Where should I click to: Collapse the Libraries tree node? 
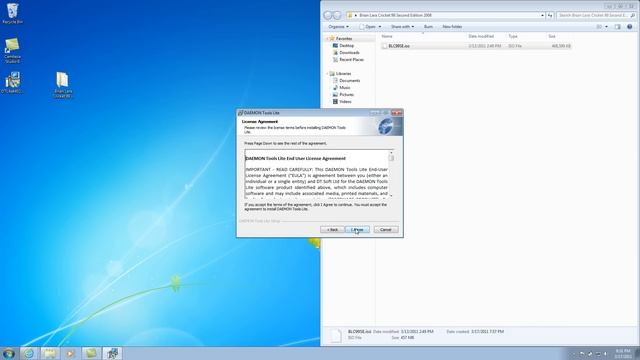pos(327,73)
